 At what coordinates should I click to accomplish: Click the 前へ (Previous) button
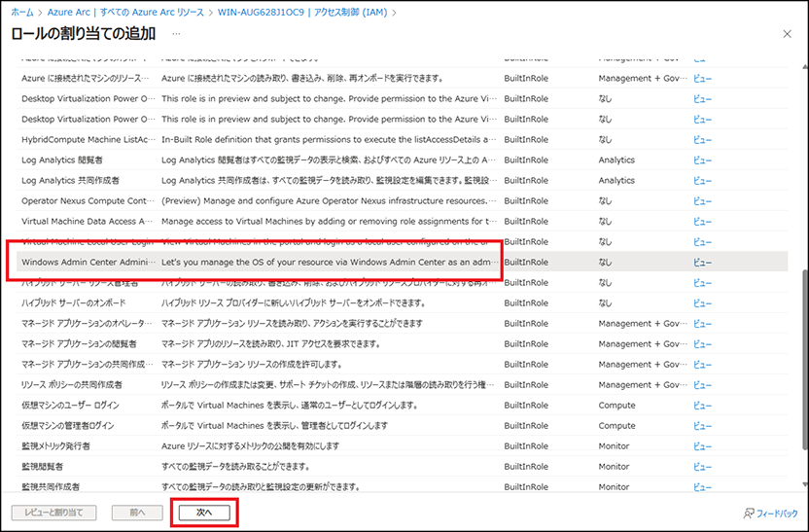[x=137, y=513]
